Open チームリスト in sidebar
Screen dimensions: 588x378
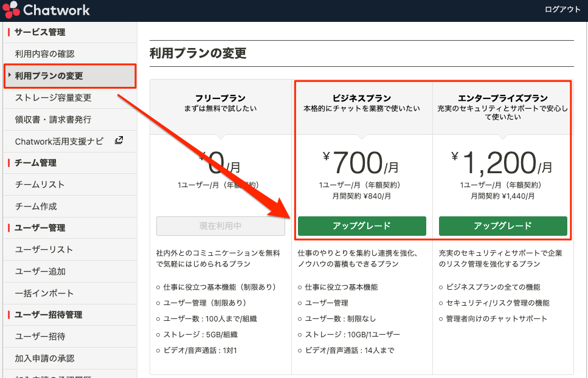(x=70, y=185)
